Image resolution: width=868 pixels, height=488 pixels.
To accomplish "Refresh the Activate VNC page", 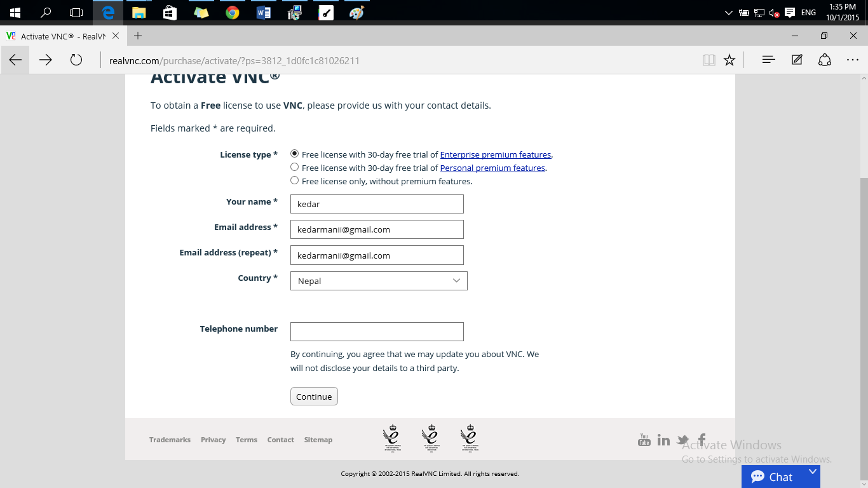I will pyautogui.click(x=76, y=60).
